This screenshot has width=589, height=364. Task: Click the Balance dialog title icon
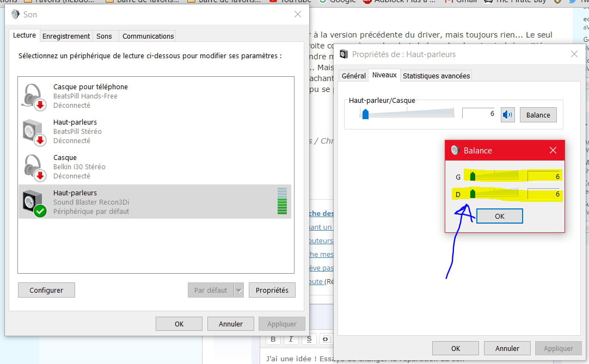tap(455, 150)
